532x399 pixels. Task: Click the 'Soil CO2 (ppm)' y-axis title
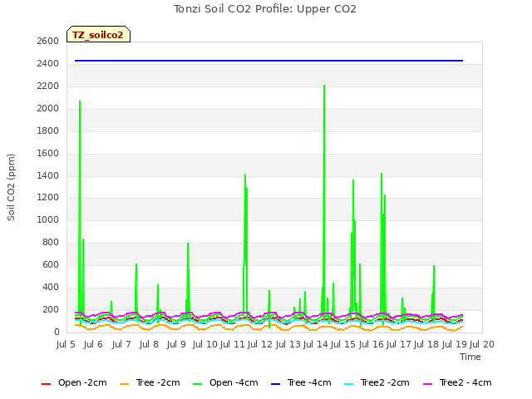click(11, 187)
